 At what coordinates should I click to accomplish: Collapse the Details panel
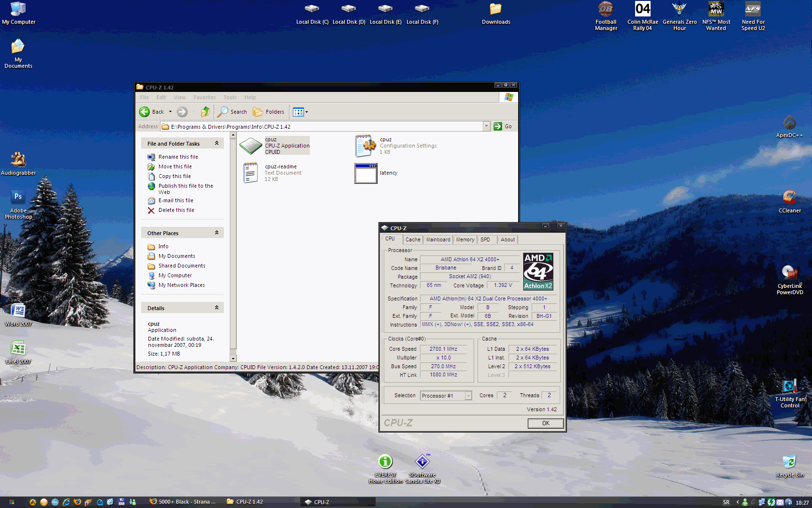[x=217, y=308]
